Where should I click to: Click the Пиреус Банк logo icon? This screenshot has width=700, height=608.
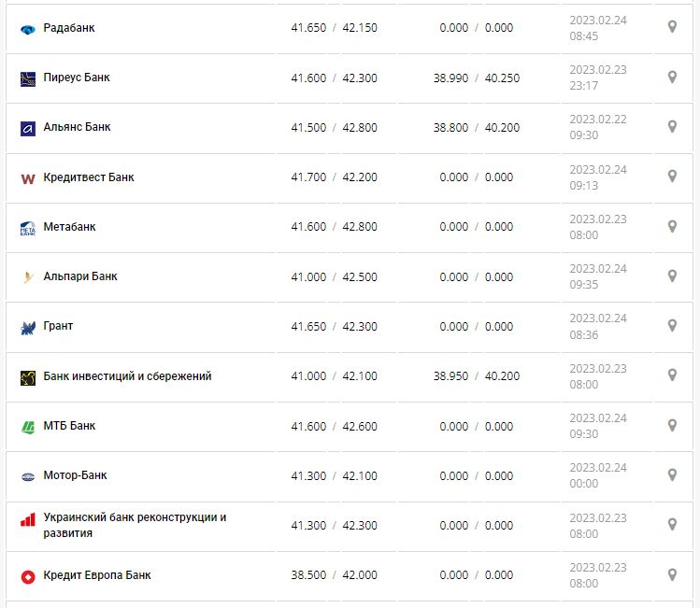point(27,78)
